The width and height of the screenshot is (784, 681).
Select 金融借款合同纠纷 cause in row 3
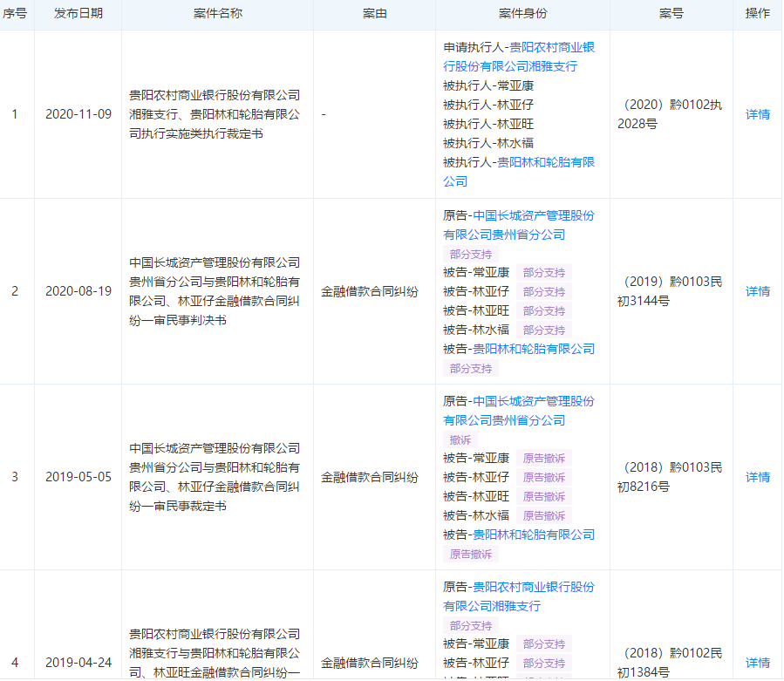(370, 477)
